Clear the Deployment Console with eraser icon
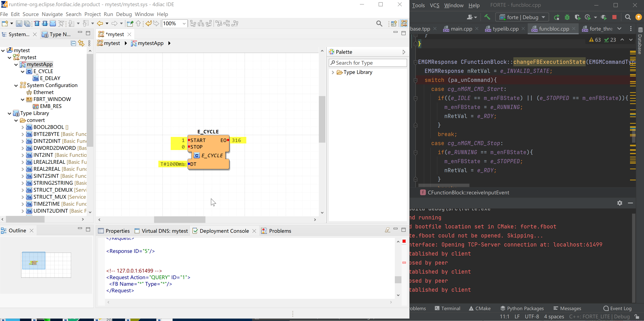This screenshot has height=321, width=644. click(387, 230)
